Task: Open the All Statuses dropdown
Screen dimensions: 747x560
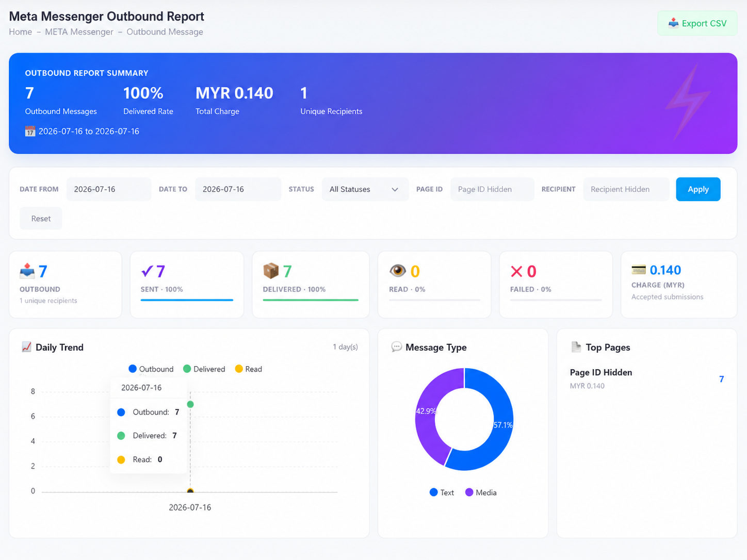Action: point(365,189)
